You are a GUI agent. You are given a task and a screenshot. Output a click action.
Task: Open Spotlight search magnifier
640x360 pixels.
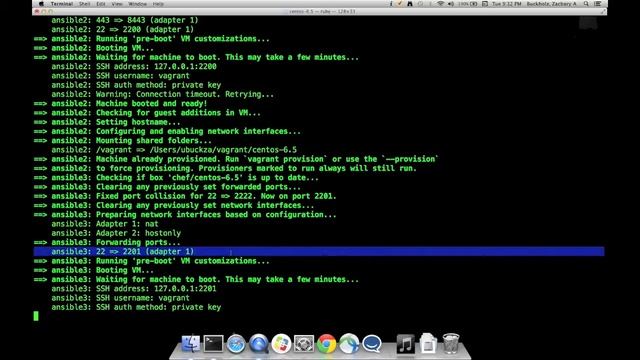586,4
